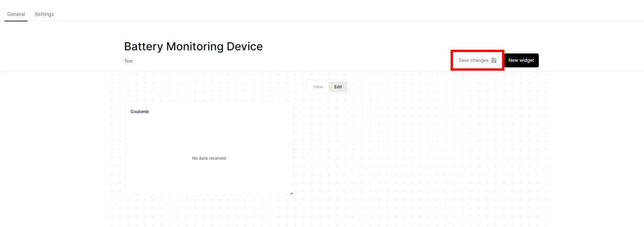Image resolution: width=644 pixels, height=227 pixels.
Task: Open the General tab
Action: tap(16, 14)
